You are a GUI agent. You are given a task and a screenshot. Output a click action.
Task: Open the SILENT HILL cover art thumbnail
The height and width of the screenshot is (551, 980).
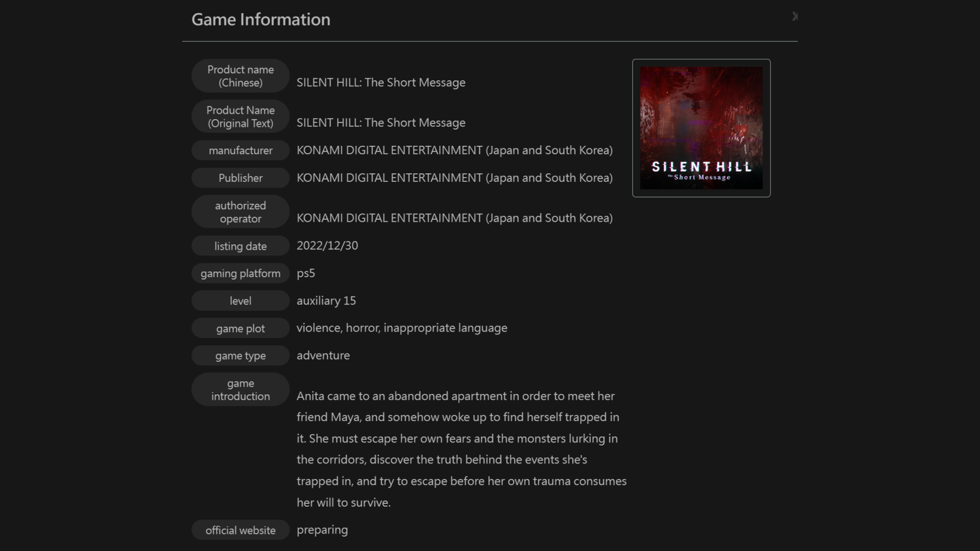click(x=701, y=127)
